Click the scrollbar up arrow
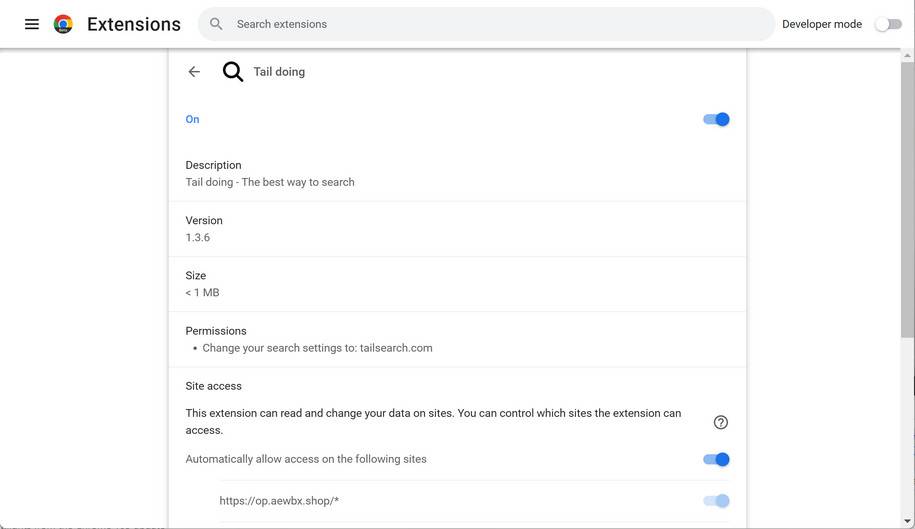Screen dimensions: 915x529 coord(908,56)
